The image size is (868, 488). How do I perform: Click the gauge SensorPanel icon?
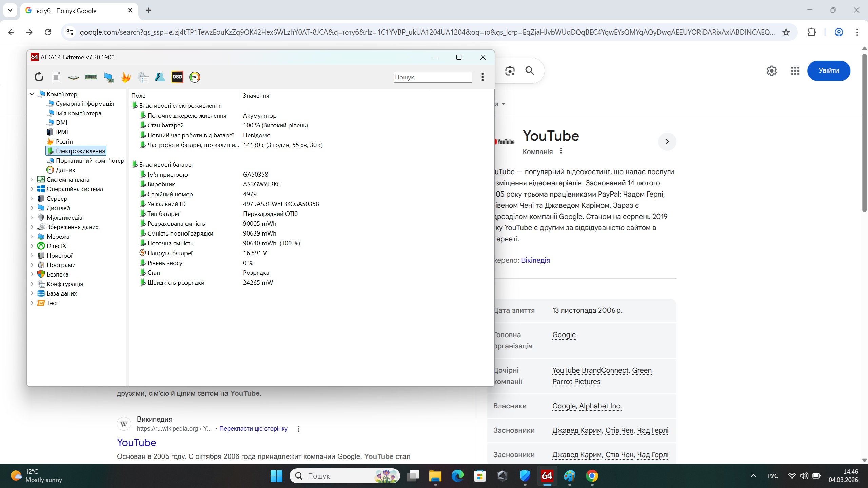(x=195, y=77)
